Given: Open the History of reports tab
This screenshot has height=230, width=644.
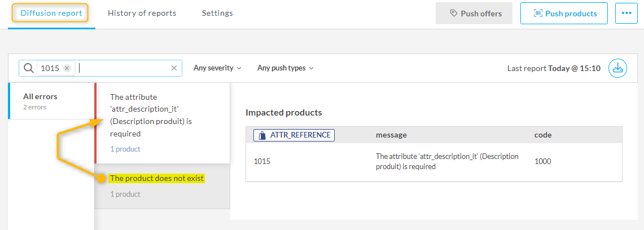Looking at the screenshot, I should [x=142, y=13].
